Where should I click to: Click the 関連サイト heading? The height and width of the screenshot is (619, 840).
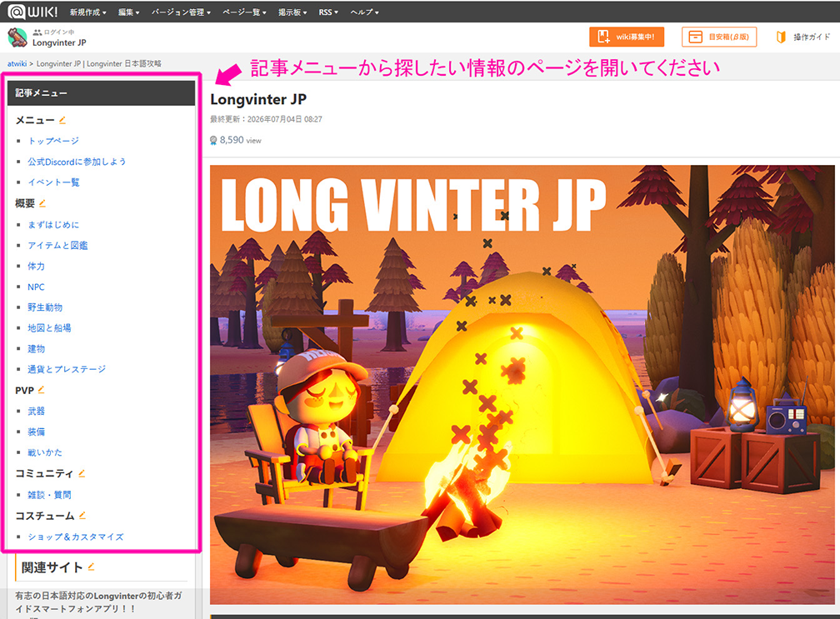(52, 567)
